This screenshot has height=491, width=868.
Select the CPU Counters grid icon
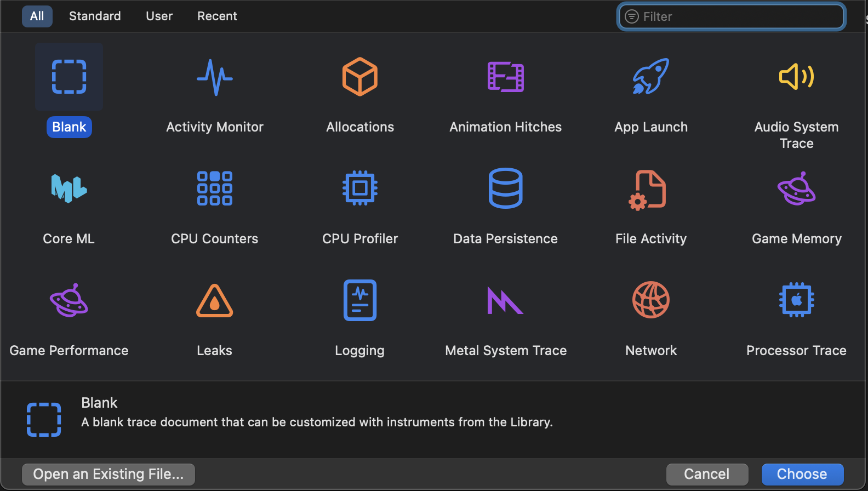click(x=215, y=189)
